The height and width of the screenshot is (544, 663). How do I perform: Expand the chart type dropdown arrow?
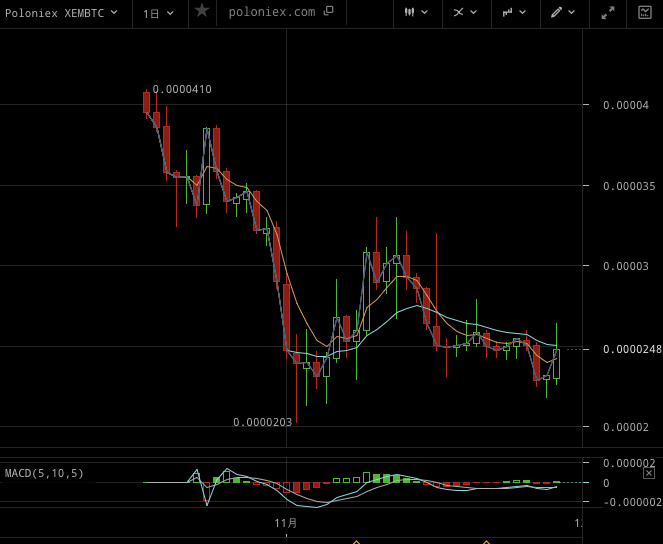[425, 12]
